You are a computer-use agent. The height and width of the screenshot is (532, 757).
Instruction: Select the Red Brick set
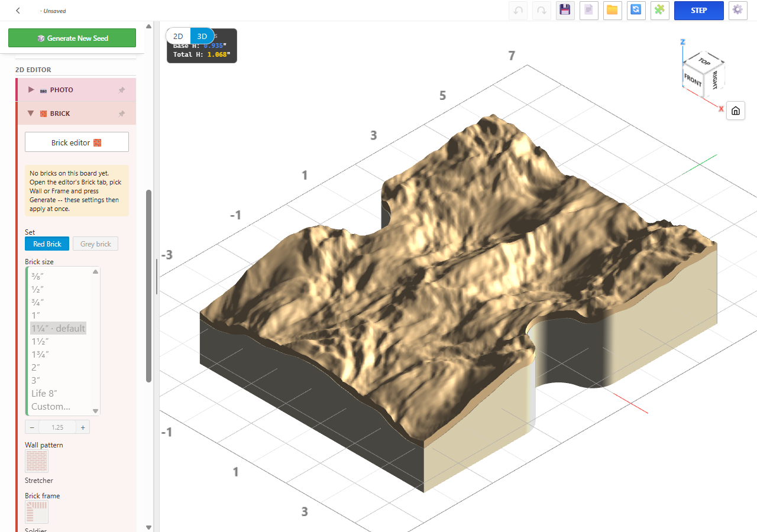coord(47,244)
